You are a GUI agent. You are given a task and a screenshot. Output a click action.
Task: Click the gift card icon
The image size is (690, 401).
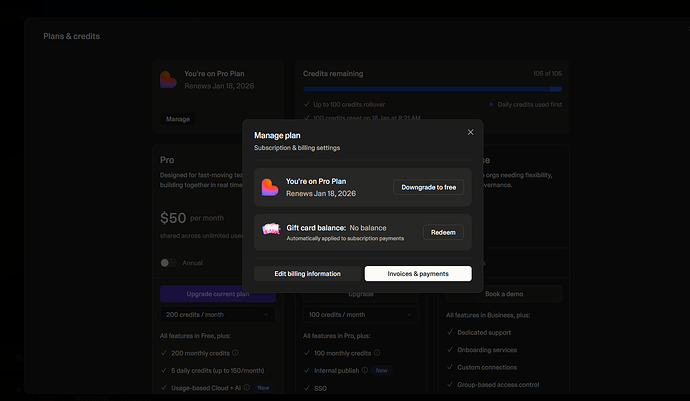(271, 229)
